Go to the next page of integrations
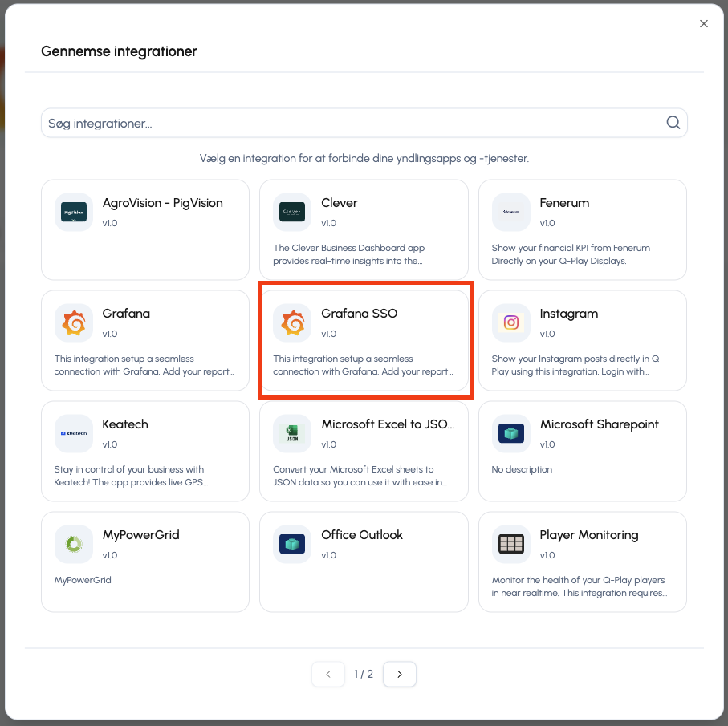Screen dimensions: 728x726 [399, 674]
